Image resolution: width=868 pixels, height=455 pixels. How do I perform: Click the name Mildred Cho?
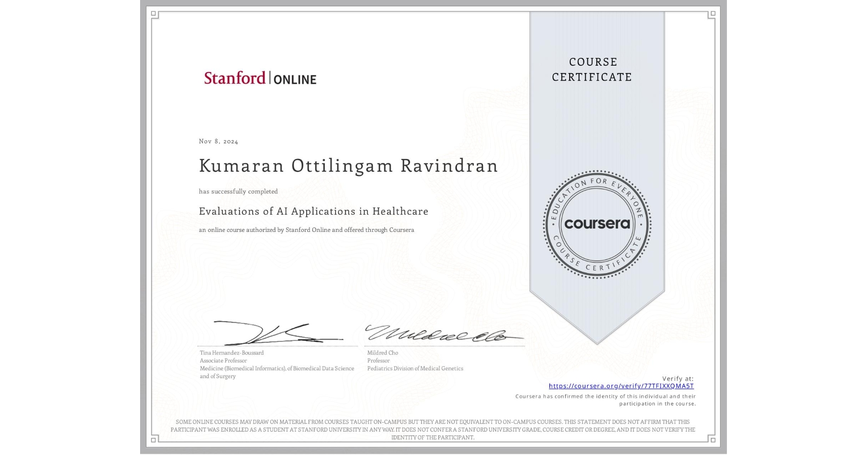[x=383, y=353]
